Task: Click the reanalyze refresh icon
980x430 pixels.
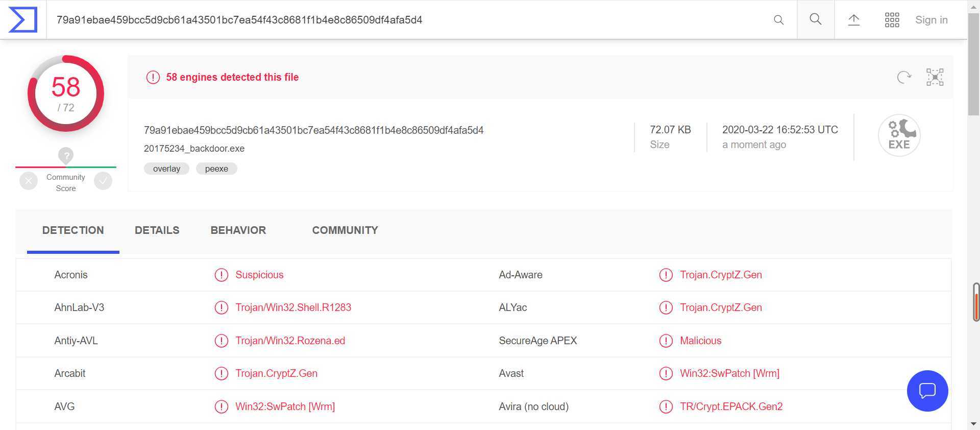Action: point(904,77)
